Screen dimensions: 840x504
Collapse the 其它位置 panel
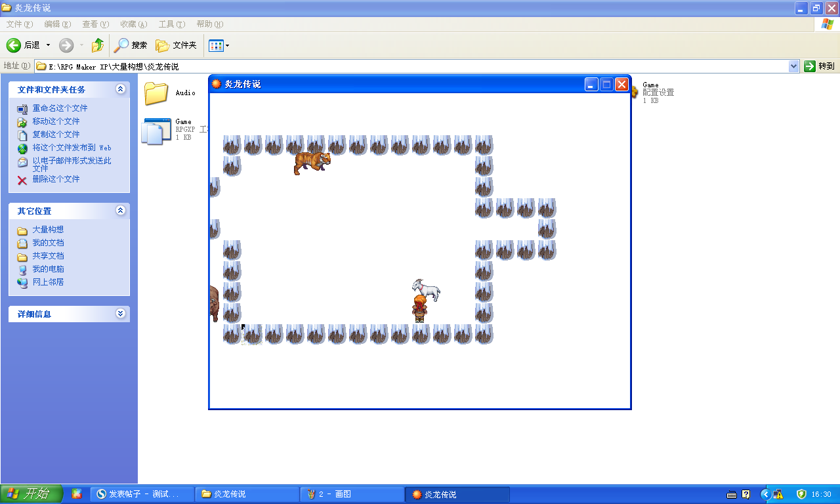pos(120,211)
